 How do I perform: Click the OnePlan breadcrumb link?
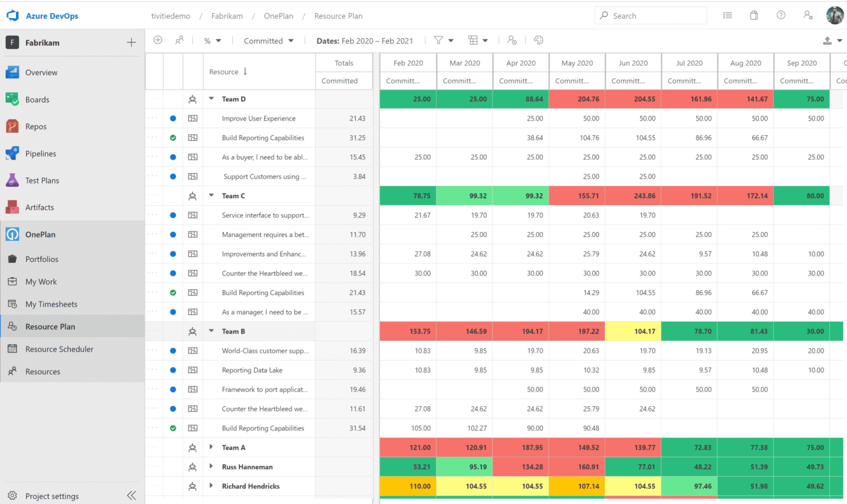[x=278, y=16]
